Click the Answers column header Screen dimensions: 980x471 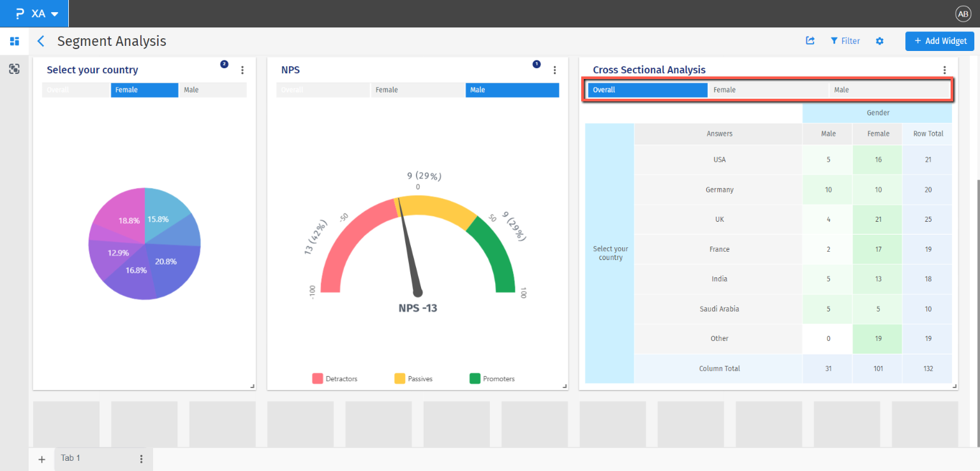[719, 134]
